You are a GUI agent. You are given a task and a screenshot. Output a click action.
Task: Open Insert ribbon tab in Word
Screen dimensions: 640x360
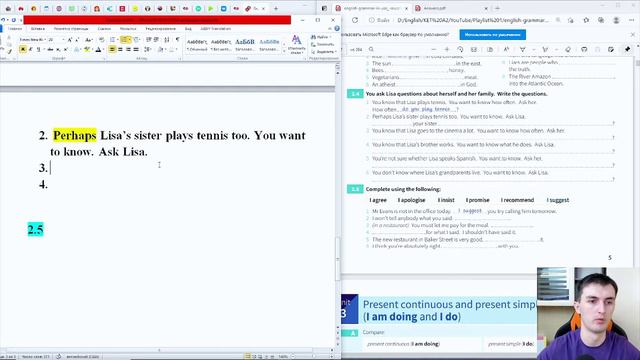point(38,29)
